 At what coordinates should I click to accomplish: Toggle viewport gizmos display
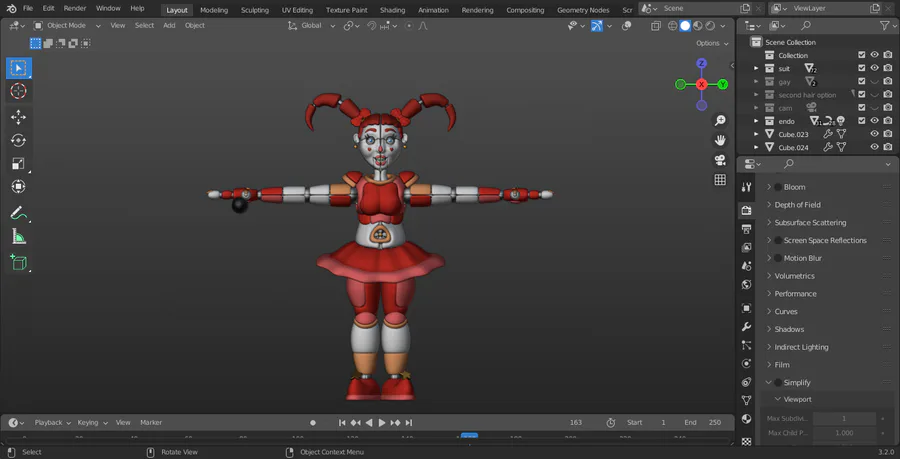[597, 26]
